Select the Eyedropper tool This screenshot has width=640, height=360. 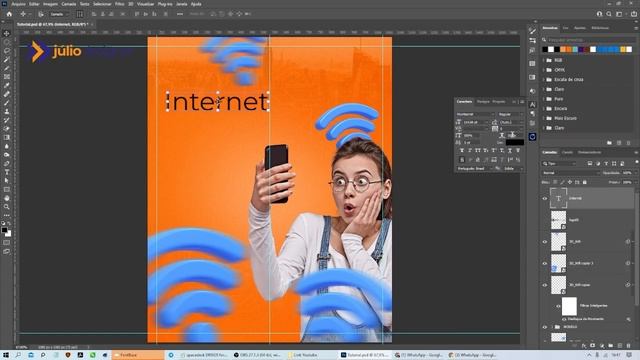[7, 85]
